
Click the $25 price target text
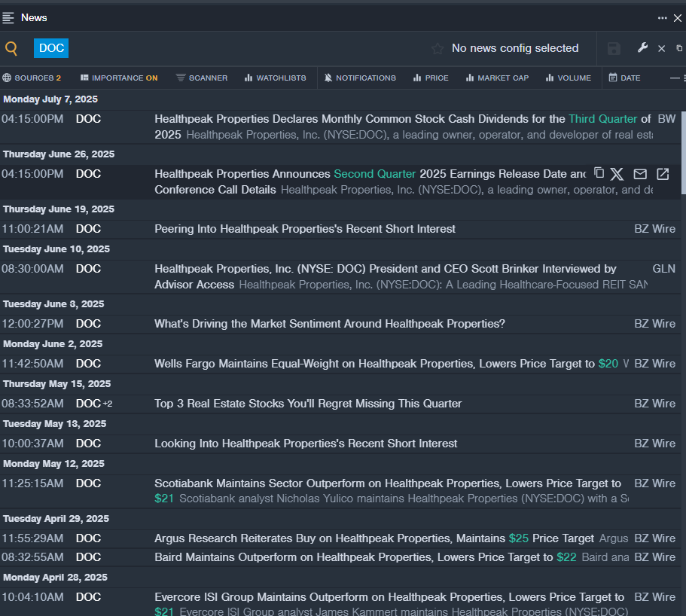[x=518, y=538]
